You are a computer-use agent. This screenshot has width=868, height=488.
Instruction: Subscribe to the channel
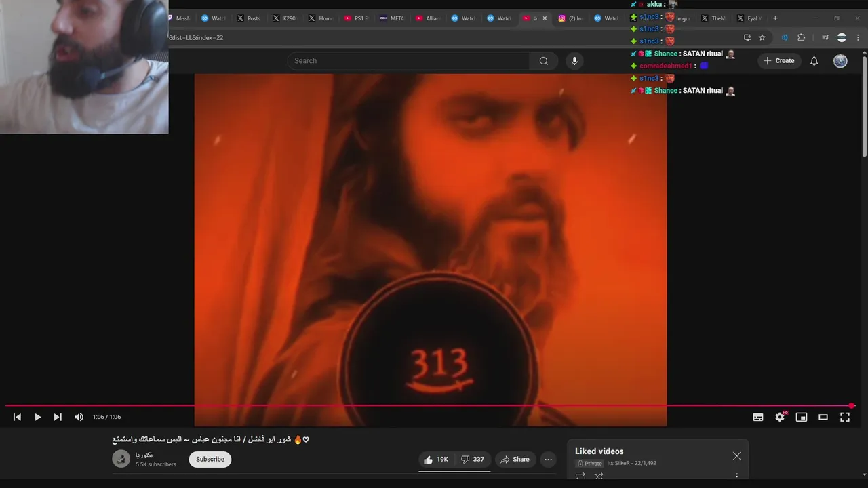tap(210, 460)
